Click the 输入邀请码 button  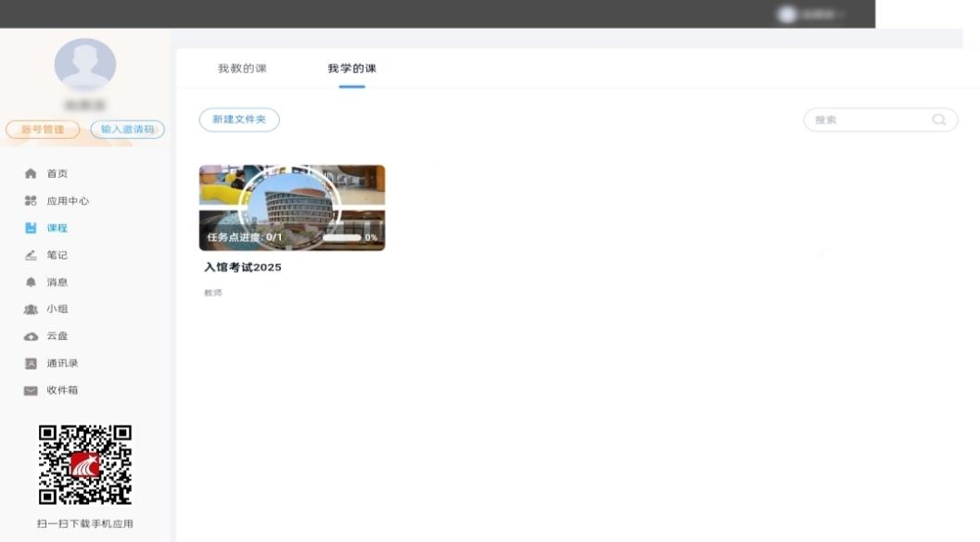pyautogui.click(x=127, y=130)
